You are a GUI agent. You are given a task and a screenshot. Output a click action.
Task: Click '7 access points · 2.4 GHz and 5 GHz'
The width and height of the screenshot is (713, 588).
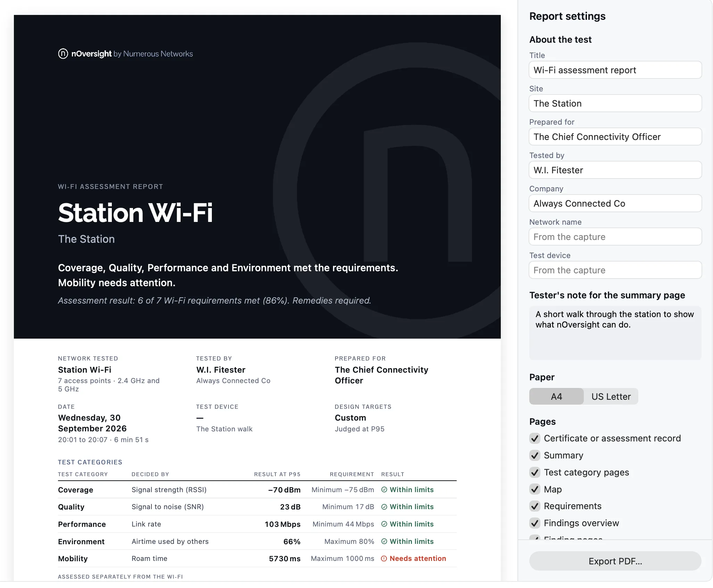click(x=109, y=385)
